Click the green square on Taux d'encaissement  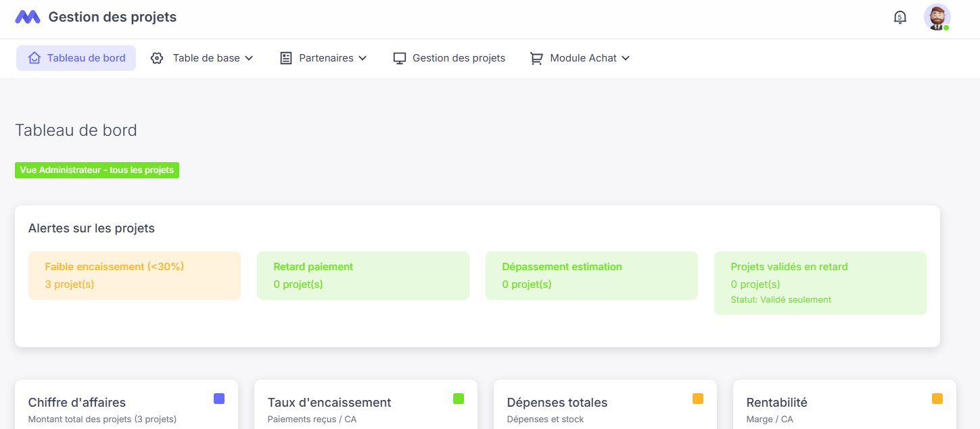pos(459,399)
